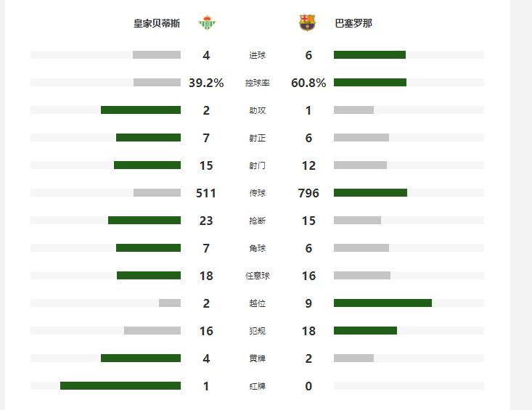Select the 角球 stat label
532x410 pixels.
[258, 248]
